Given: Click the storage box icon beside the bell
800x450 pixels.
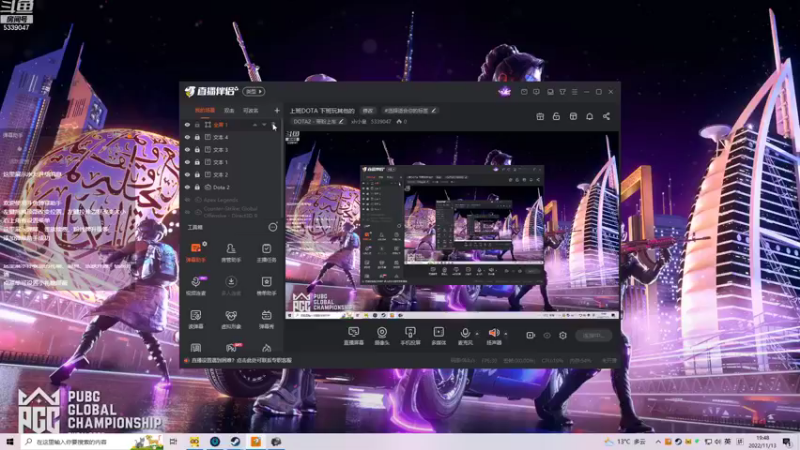Looking at the screenshot, I should click(x=573, y=116).
